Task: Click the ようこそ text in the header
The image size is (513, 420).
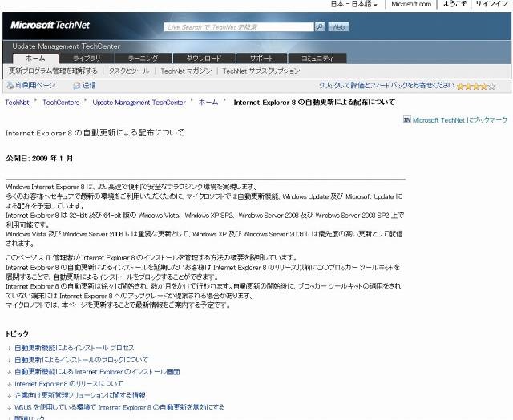Action: tap(454, 4)
